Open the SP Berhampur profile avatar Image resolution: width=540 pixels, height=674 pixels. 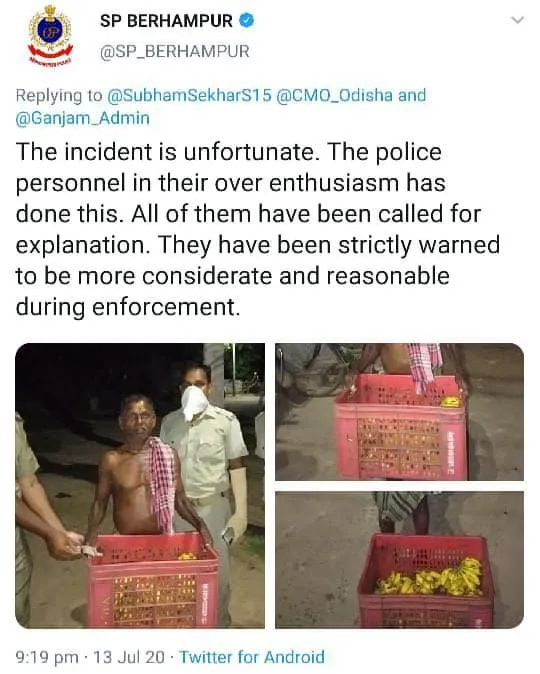50,35
